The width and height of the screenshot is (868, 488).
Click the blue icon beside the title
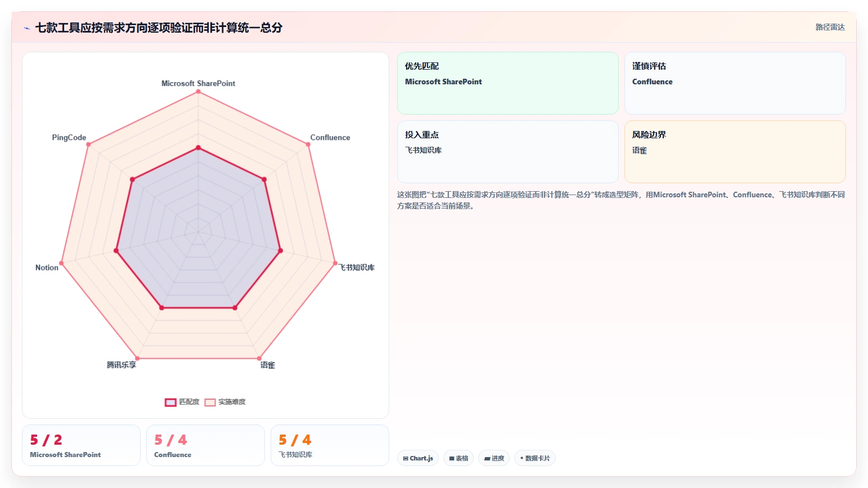coord(26,28)
